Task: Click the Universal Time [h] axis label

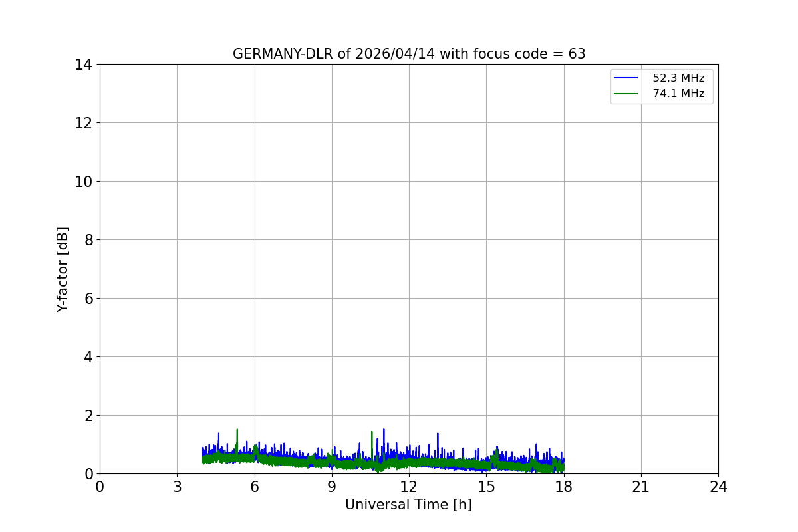Action: coord(408,505)
